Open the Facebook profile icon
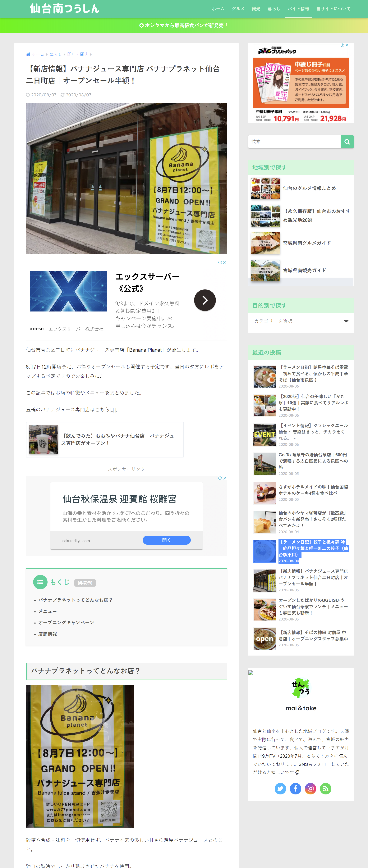This screenshot has height=868, width=368. [296, 788]
